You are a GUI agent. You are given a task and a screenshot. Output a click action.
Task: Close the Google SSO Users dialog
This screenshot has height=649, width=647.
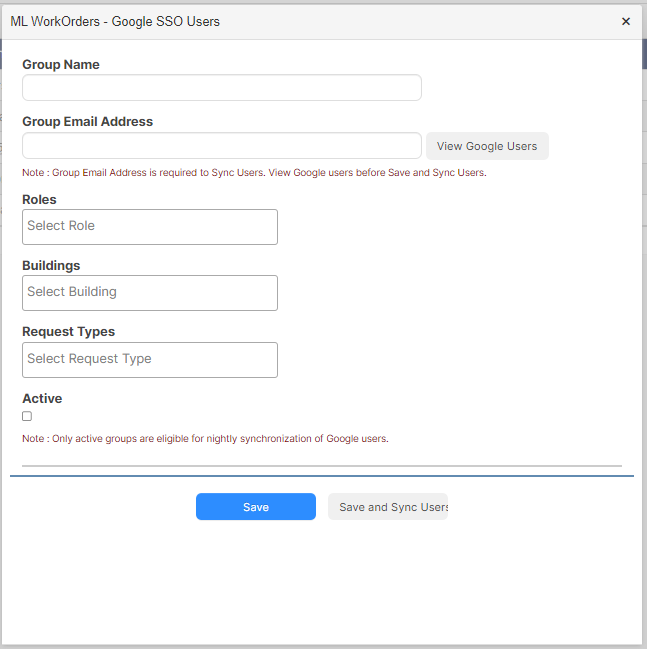coord(625,22)
